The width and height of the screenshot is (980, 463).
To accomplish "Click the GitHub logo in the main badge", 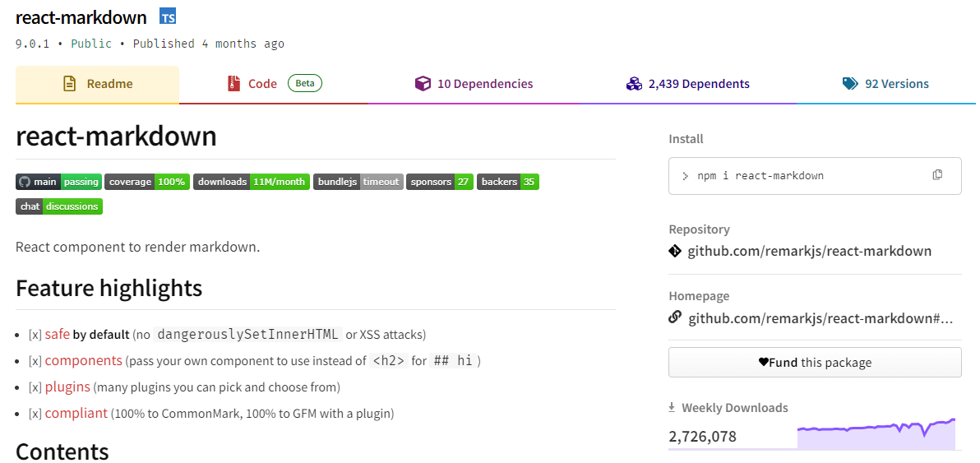I will point(25,182).
